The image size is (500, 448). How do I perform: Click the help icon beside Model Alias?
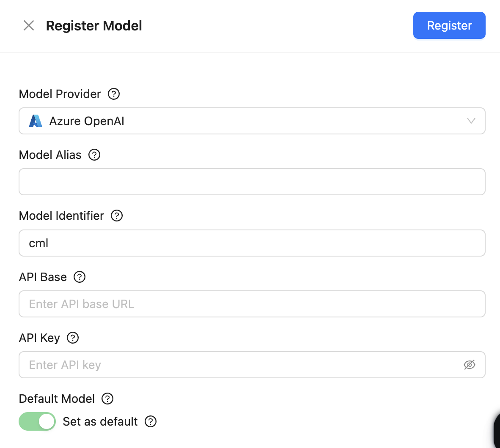pyautogui.click(x=94, y=155)
